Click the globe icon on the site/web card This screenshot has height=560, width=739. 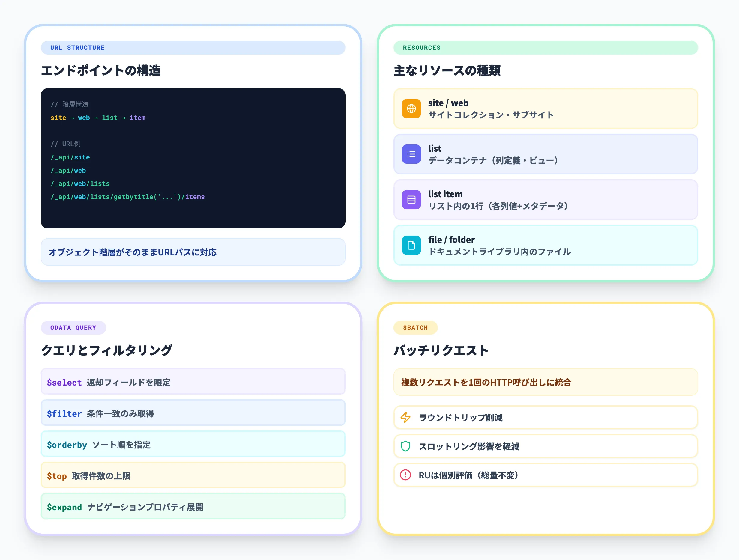click(411, 109)
